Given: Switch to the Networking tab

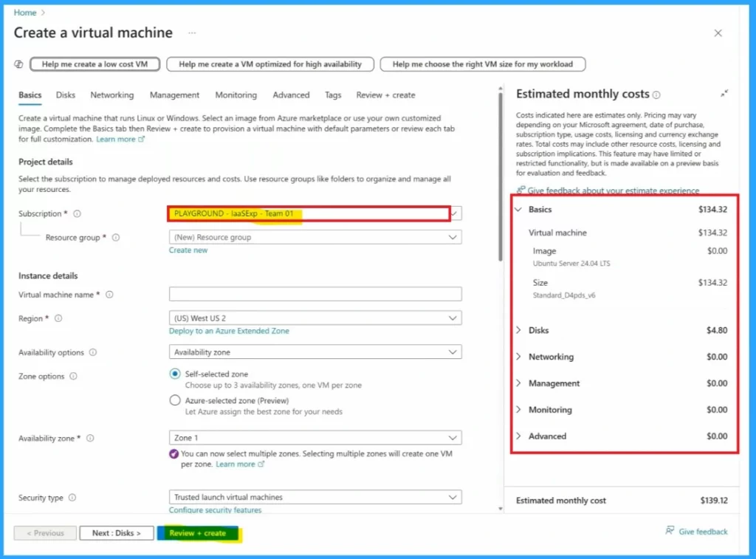Looking at the screenshot, I should click(112, 95).
